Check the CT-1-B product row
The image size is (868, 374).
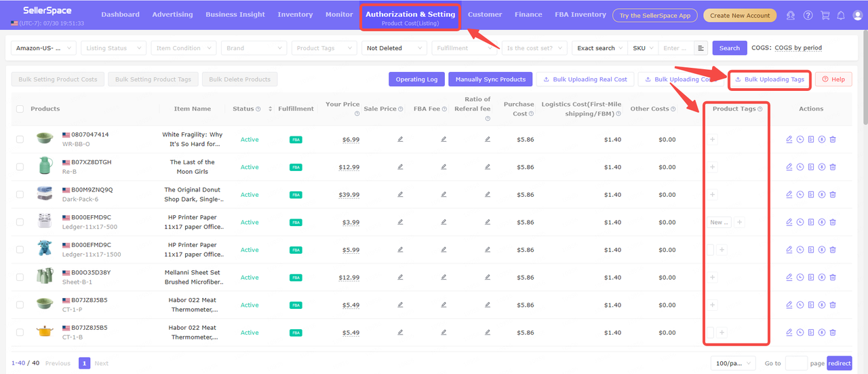pyautogui.click(x=20, y=333)
